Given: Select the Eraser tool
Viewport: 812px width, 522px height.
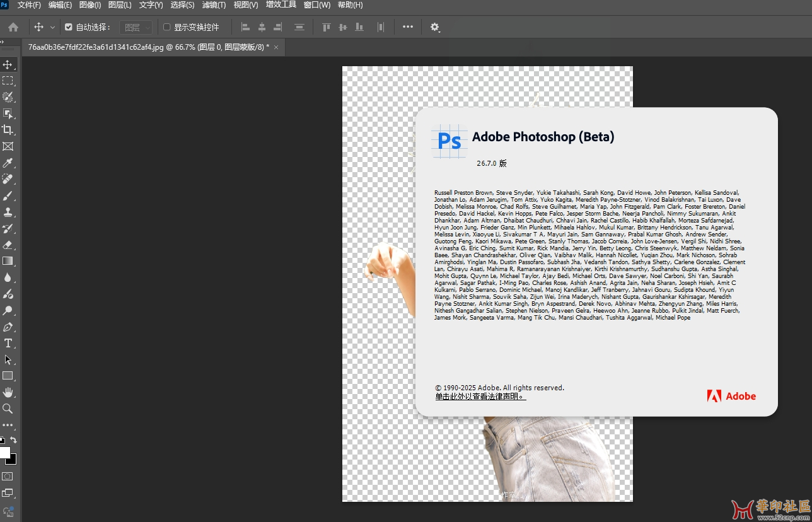Looking at the screenshot, I should 8,245.
